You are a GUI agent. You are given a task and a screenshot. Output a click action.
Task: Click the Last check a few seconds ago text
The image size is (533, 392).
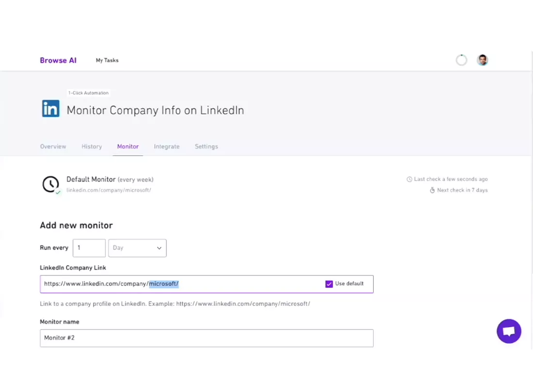(x=451, y=179)
